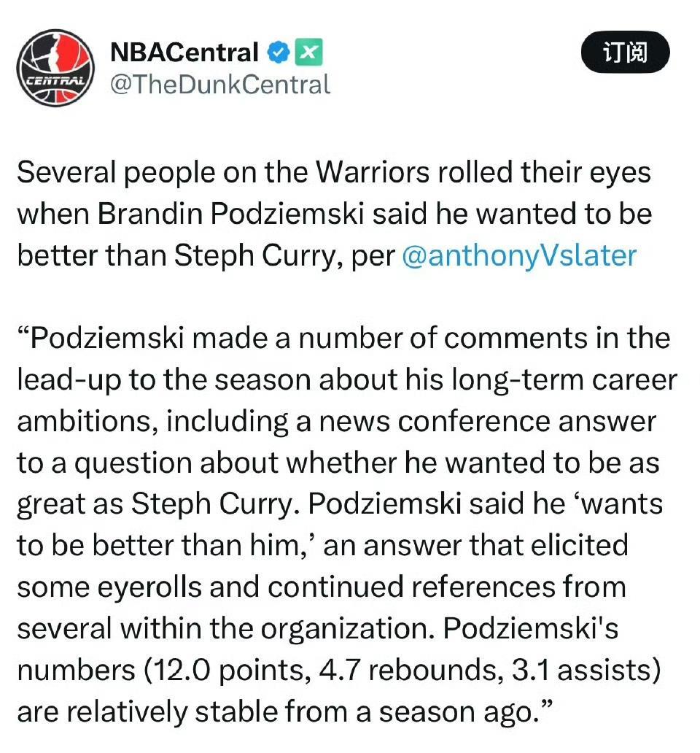Select the X platform logo icon
700x753 pixels.
309,51
